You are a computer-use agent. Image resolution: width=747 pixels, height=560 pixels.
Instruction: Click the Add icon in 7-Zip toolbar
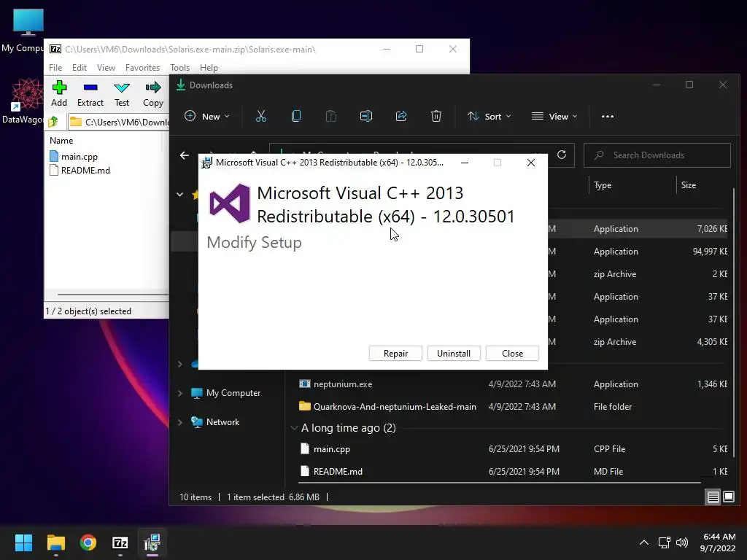59,93
